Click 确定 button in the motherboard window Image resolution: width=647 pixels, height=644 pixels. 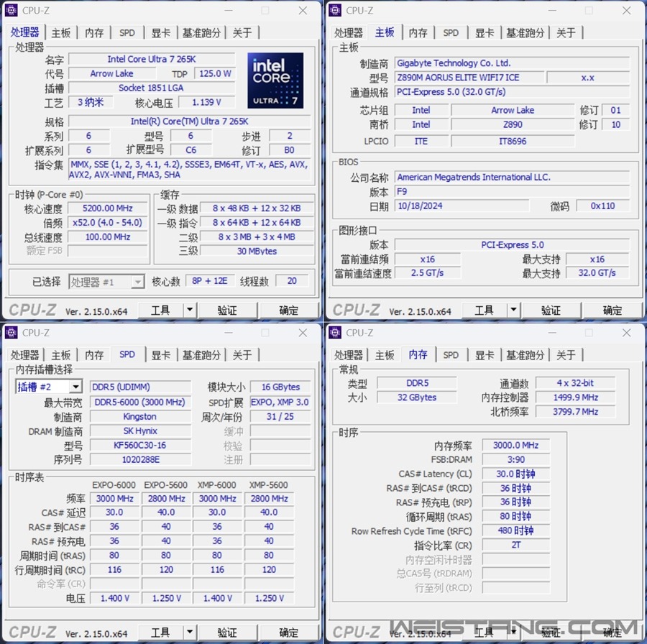pos(612,310)
